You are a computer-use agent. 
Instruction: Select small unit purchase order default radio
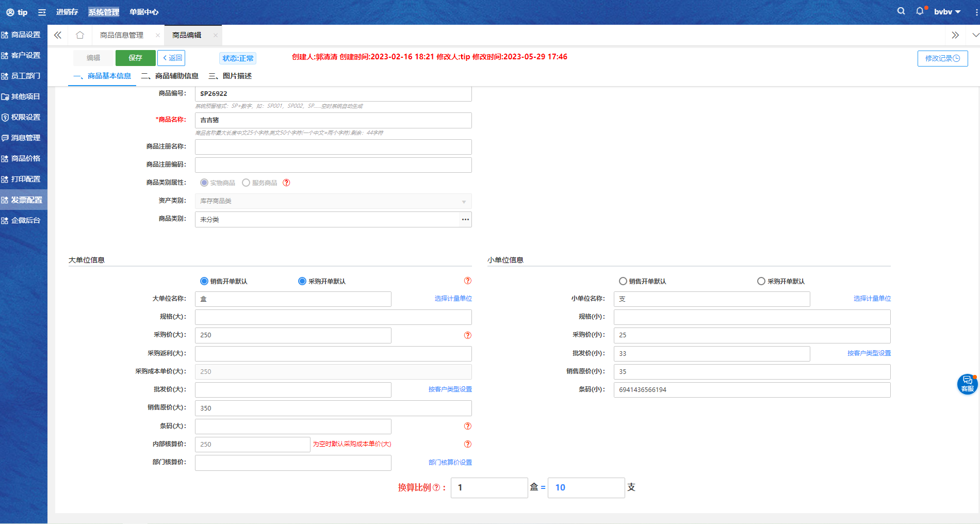point(761,281)
